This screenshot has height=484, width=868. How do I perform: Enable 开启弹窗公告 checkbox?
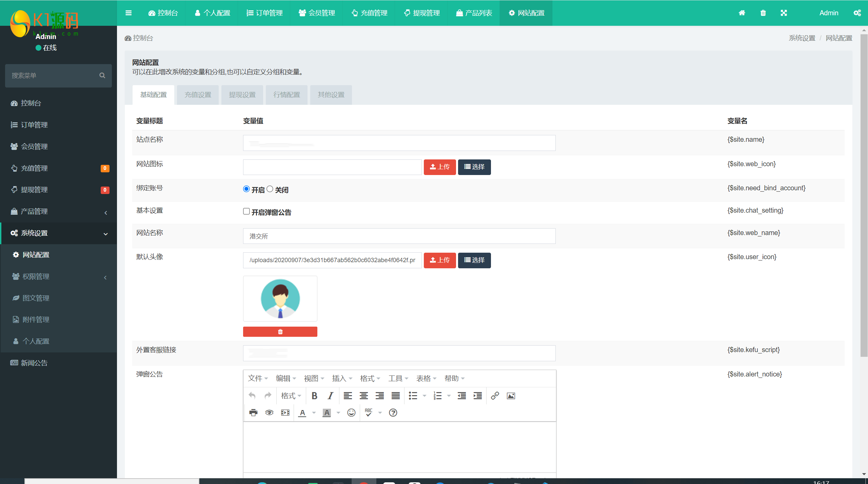[x=246, y=211]
